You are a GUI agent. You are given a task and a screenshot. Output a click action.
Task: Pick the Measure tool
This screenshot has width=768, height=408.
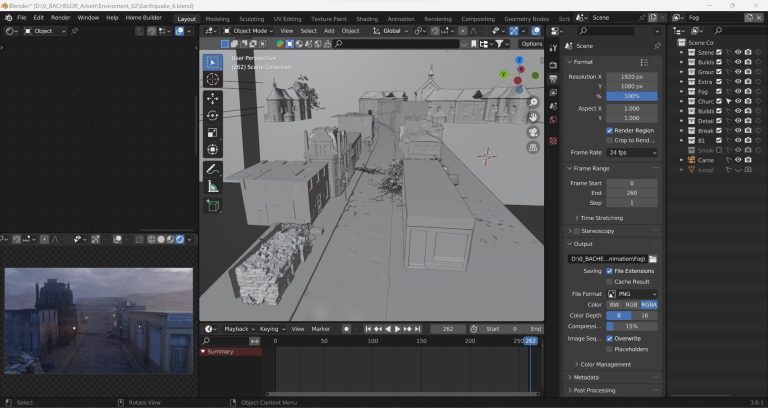coord(212,186)
